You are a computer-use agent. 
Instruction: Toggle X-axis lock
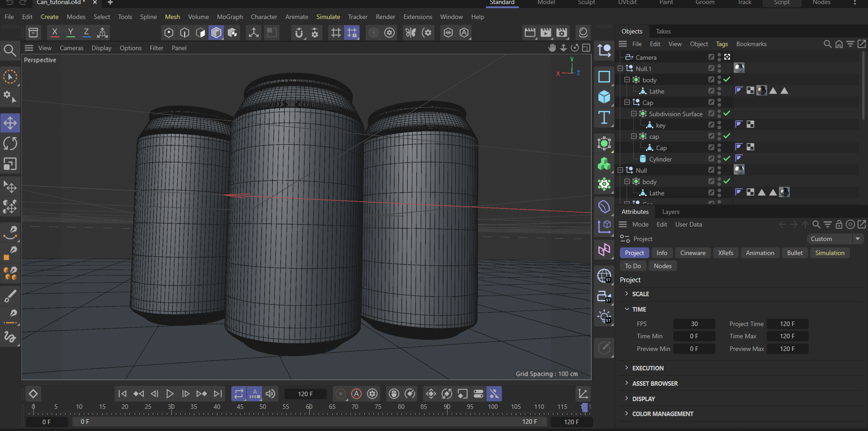[55, 33]
